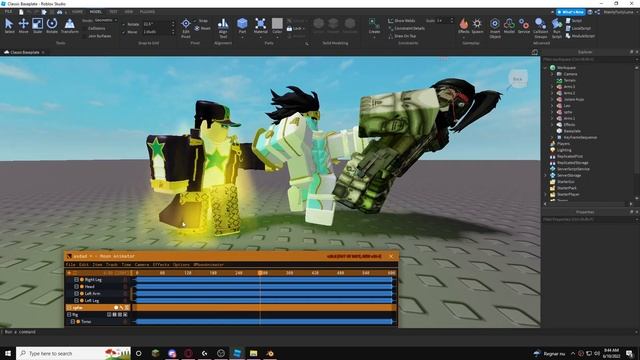Switch to the TEST ribbon tab
This screenshot has height=360, width=640.
tap(113, 12)
